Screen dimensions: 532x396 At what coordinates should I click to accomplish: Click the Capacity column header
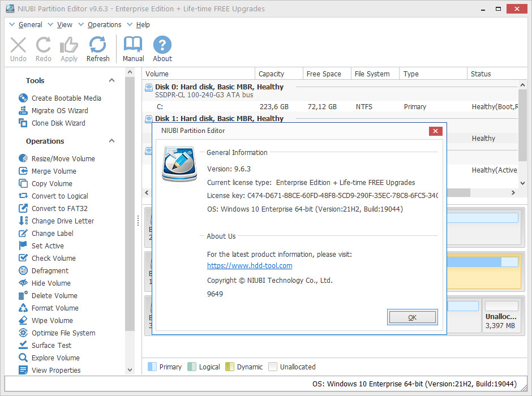[279, 74]
